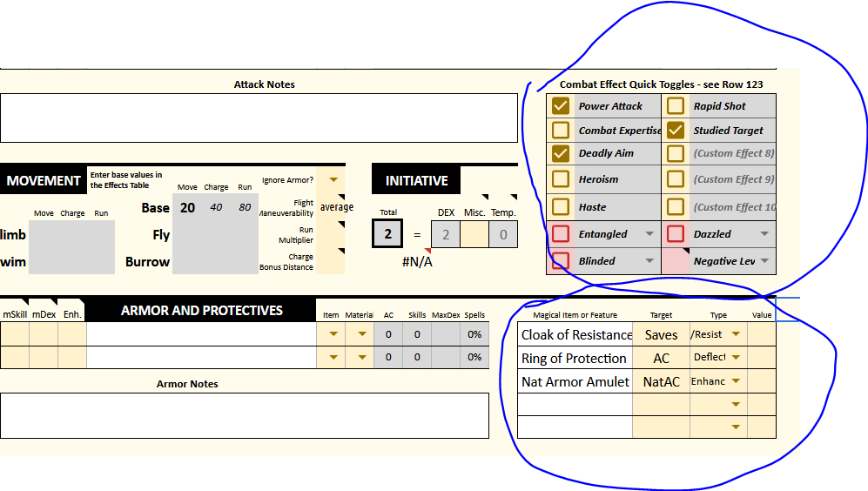
Task: Toggle the red Dazzled condition checkbox
Action: coord(676,233)
